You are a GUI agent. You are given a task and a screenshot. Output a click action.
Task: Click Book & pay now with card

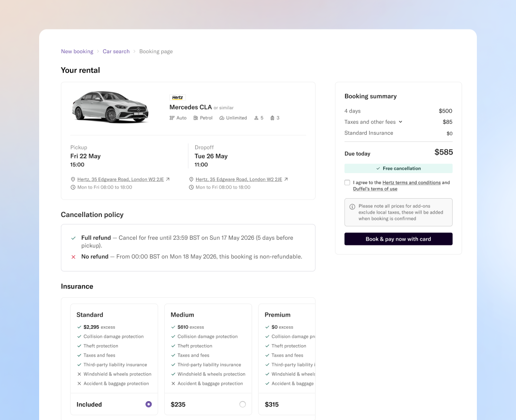pos(399,239)
